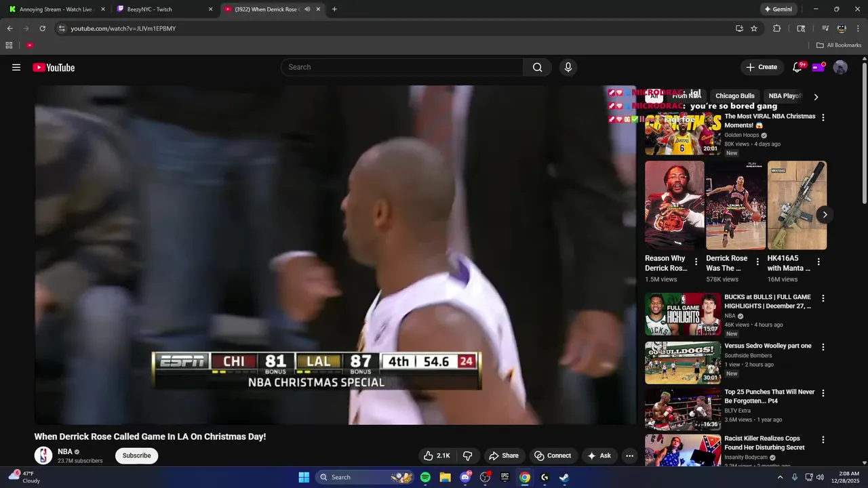View site information icon in address bar
The width and height of the screenshot is (868, 488).
point(62,28)
